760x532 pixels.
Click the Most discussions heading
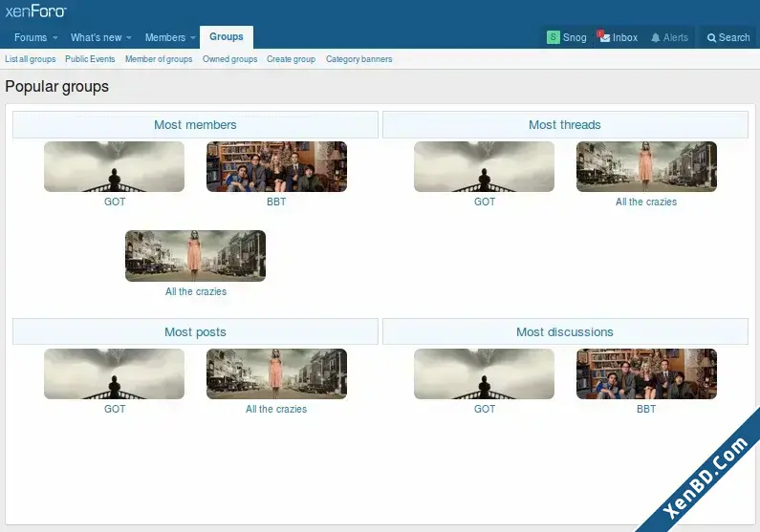coord(565,332)
